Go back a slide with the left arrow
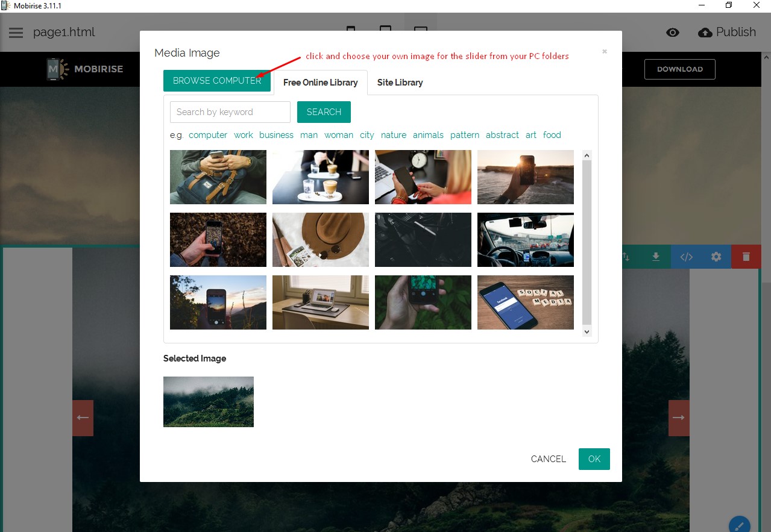 tap(83, 417)
